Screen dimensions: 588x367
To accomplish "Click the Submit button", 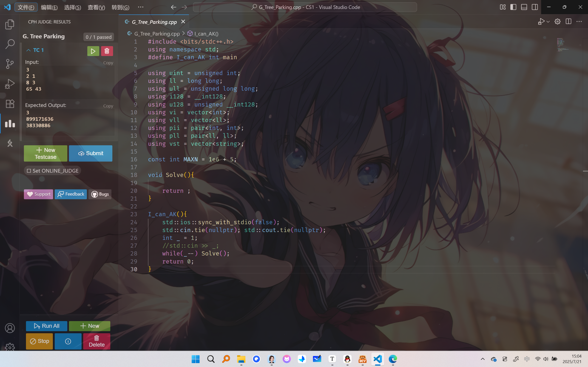I will point(91,153).
